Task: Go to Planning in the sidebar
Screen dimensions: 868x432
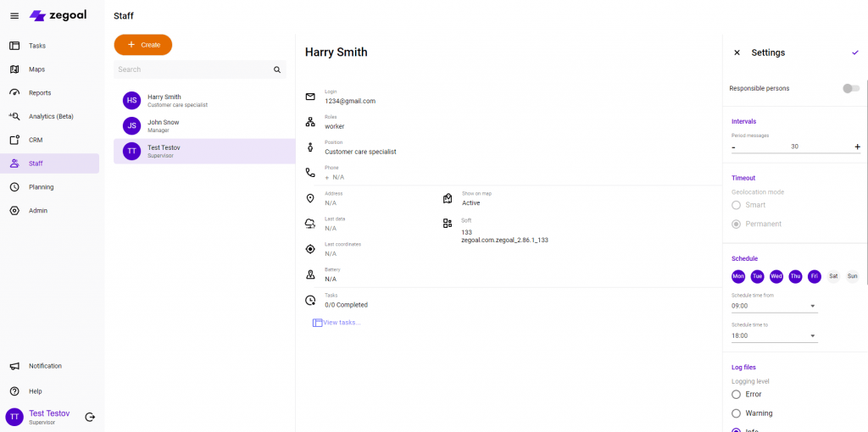Action: pos(41,187)
